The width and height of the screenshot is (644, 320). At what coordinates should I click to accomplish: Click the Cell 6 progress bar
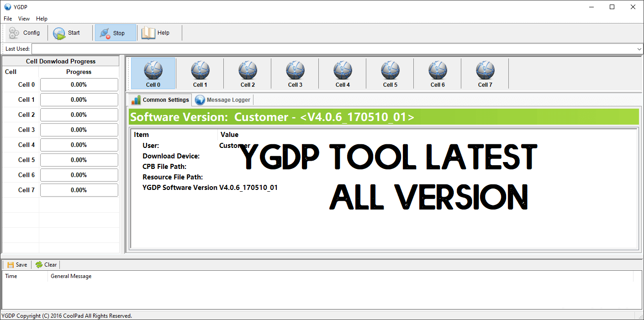tap(79, 175)
